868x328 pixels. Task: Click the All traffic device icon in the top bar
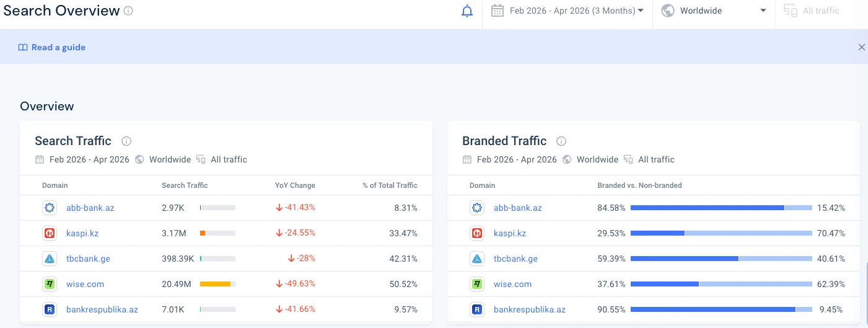pos(789,11)
